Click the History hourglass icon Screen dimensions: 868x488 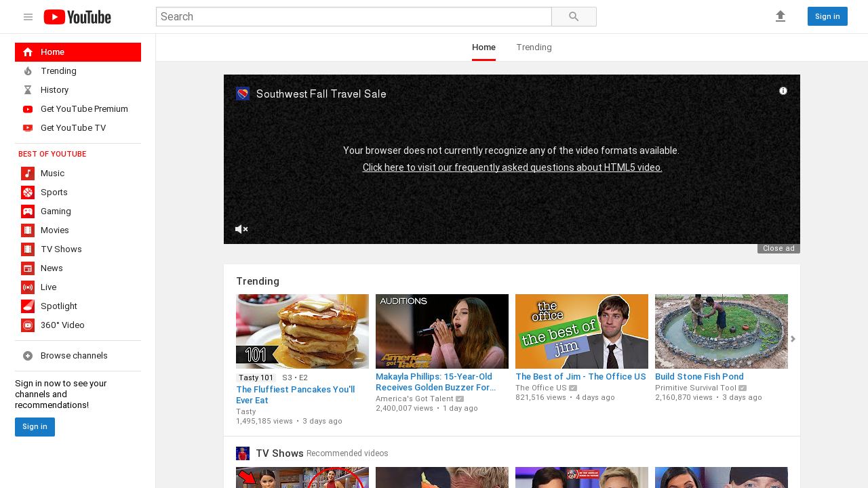pyautogui.click(x=28, y=90)
